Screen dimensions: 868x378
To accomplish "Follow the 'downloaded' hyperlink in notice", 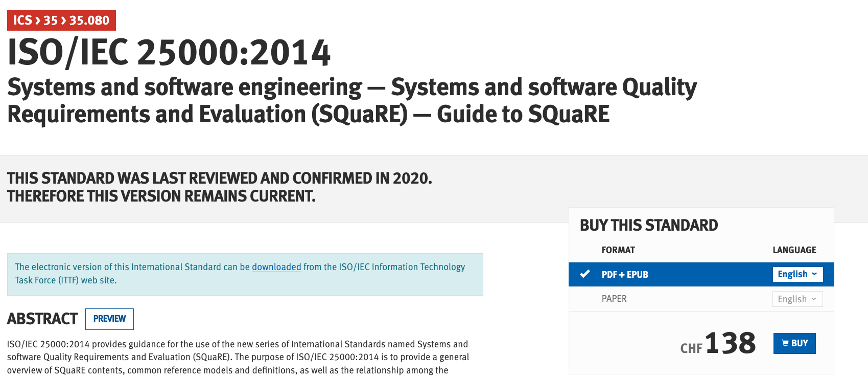I will click(276, 267).
